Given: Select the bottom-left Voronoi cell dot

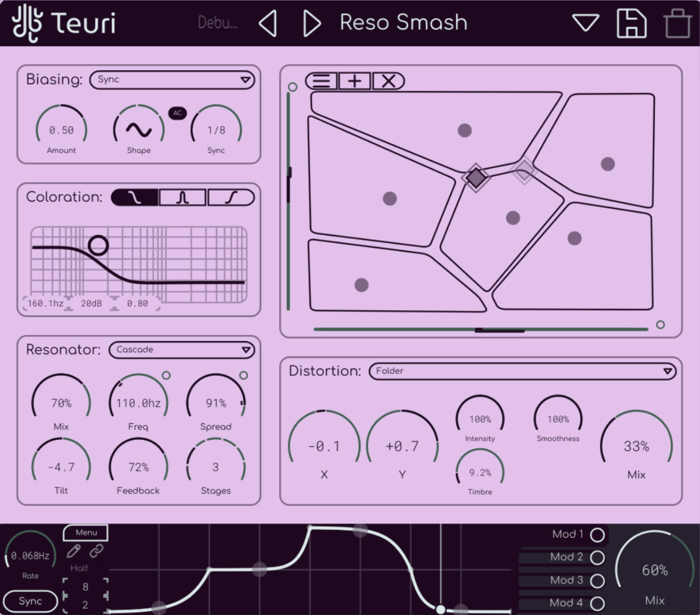Looking at the screenshot, I should tap(361, 285).
